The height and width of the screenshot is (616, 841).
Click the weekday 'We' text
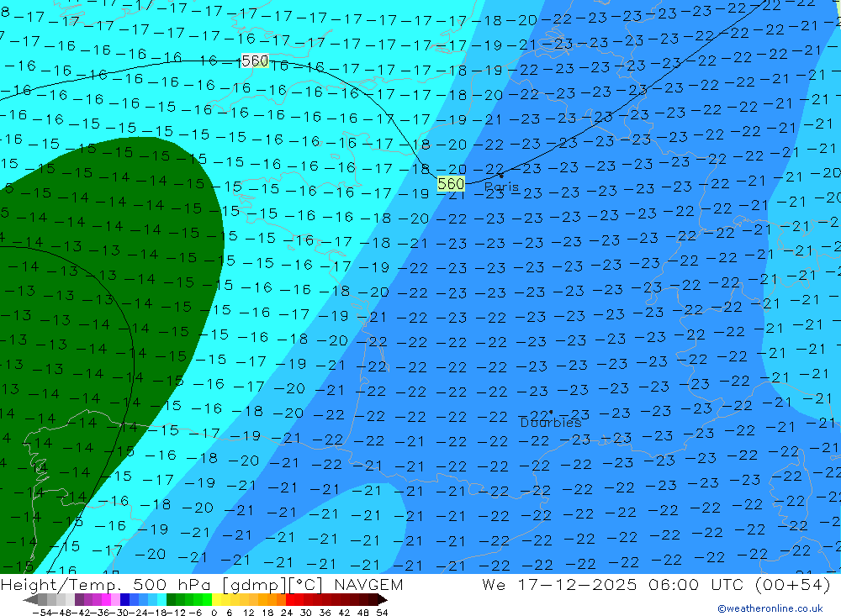(x=494, y=584)
